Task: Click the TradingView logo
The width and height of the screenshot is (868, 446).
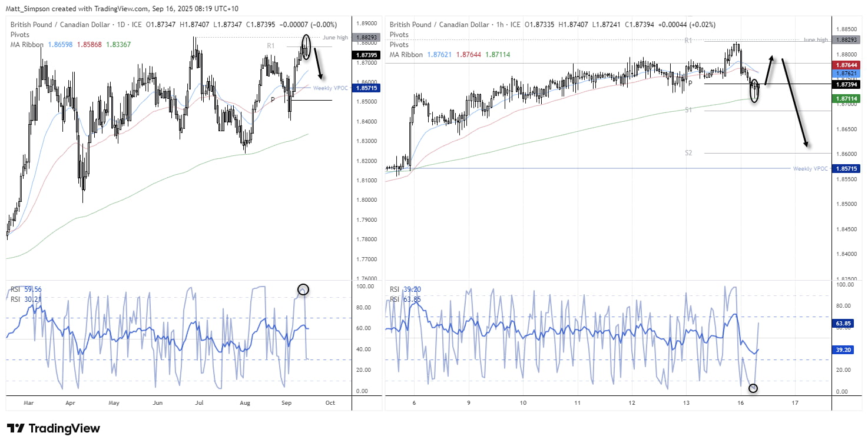Action: (x=53, y=428)
